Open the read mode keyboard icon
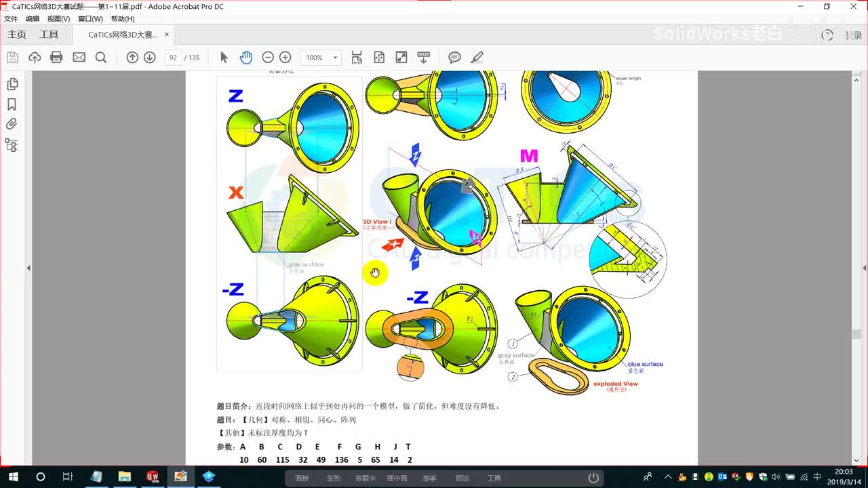This screenshot has width=868, height=488. tap(424, 58)
